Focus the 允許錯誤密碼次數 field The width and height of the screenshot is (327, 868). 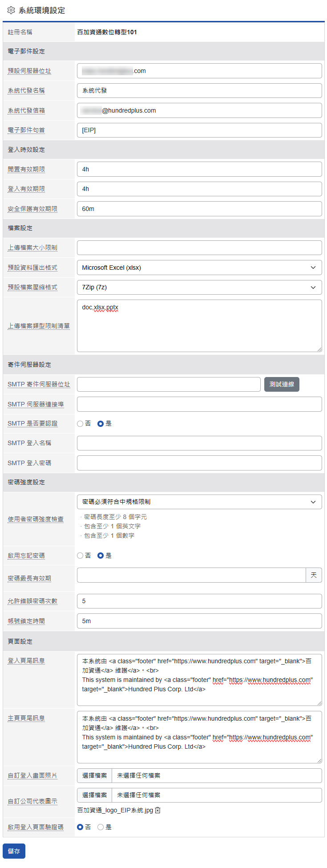199,601
